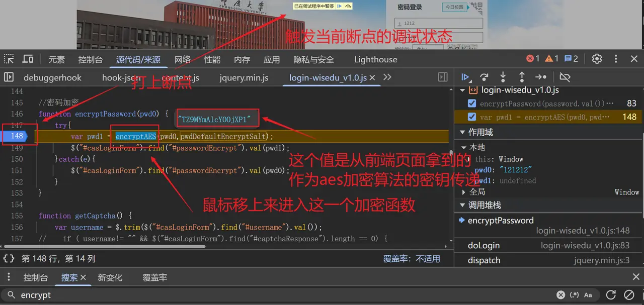The image size is (644, 305).
Task: Click the inspect element picker icon
Action: click(9, 59)
